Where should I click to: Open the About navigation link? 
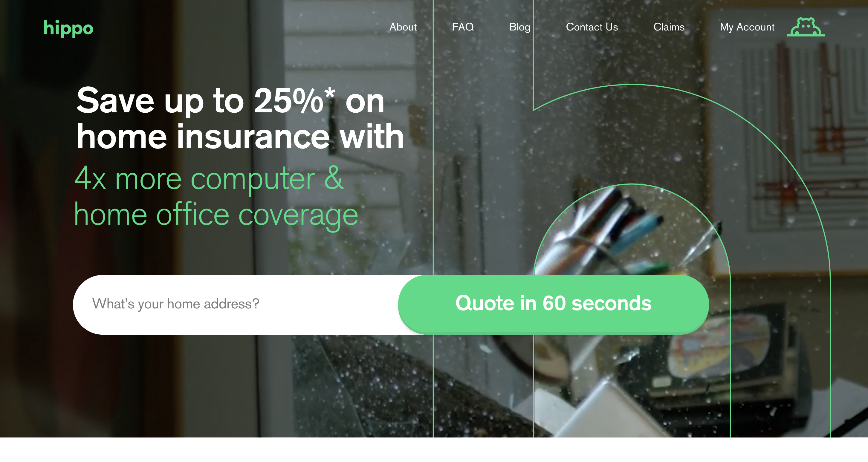coord(402,27)
